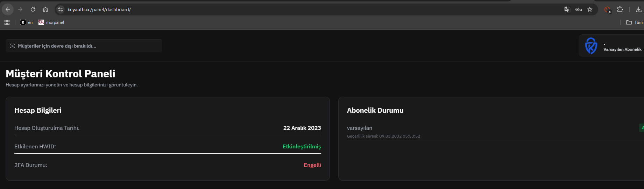Screen dimensions: 644x189
Task: Open the bookmarks bar apps grid
Action: [7, 22]
